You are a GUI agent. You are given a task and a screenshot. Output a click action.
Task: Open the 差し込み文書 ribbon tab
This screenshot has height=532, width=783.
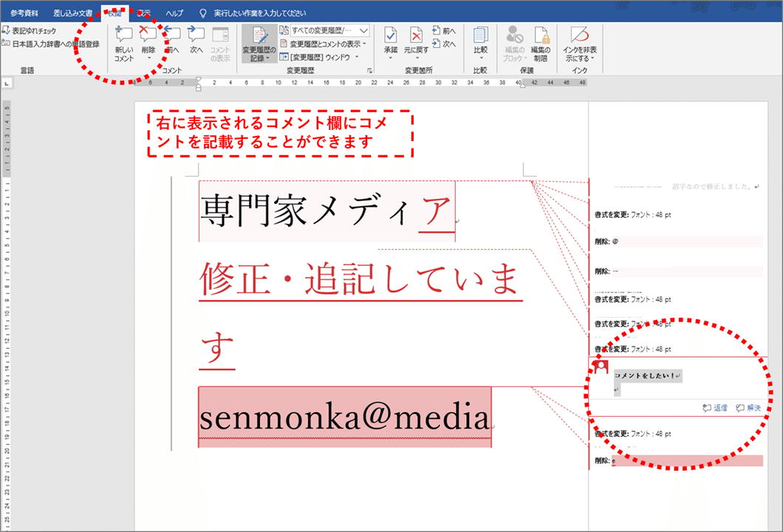click(x=72, y=13)
